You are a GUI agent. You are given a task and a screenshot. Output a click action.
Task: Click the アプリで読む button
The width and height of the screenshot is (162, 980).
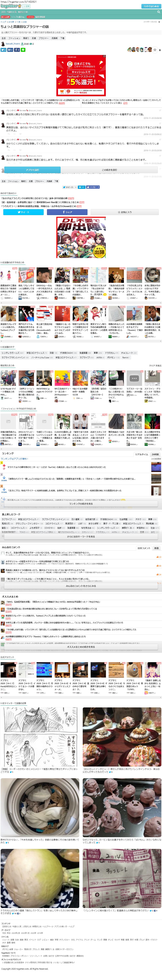(32, 170)
